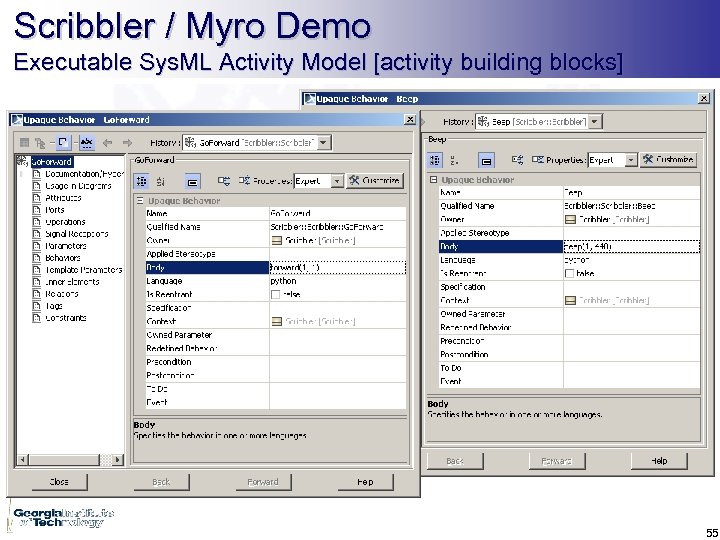
Task: Select GoForward root node in tree
Action: 51,162
